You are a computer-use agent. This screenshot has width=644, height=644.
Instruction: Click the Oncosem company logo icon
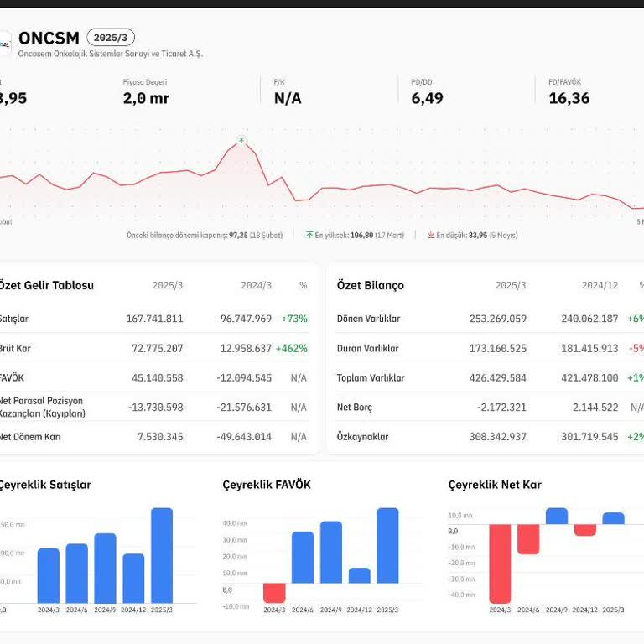[5, 43]
